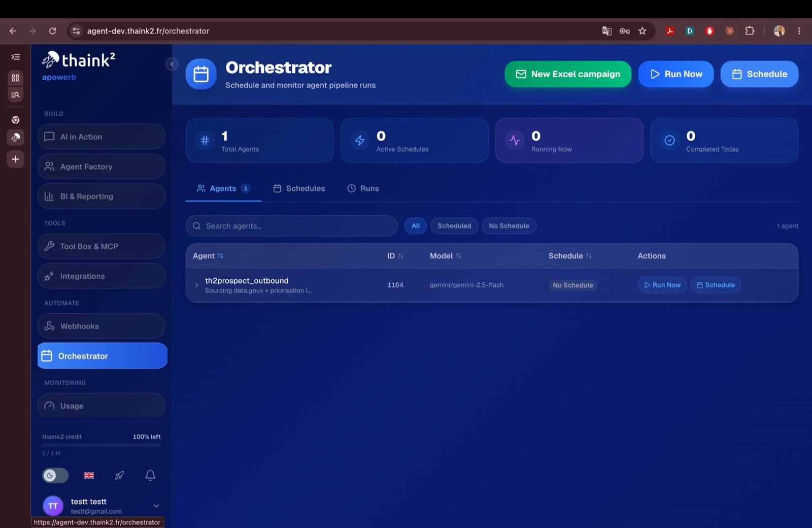The height and width of the screenshot is (528, 812).
Task: Click the translate page icon
Action: pyautogui.click(x=606, y=31)
